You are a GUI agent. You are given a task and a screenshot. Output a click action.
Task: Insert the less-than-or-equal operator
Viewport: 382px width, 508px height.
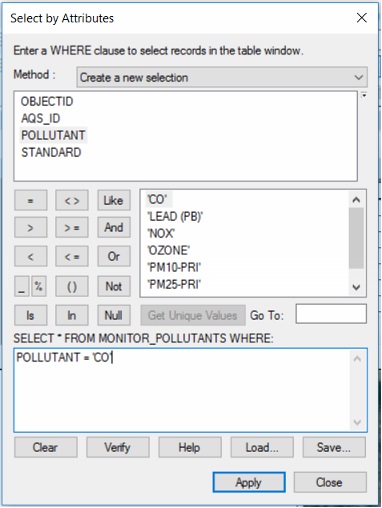tap(72, 256)
